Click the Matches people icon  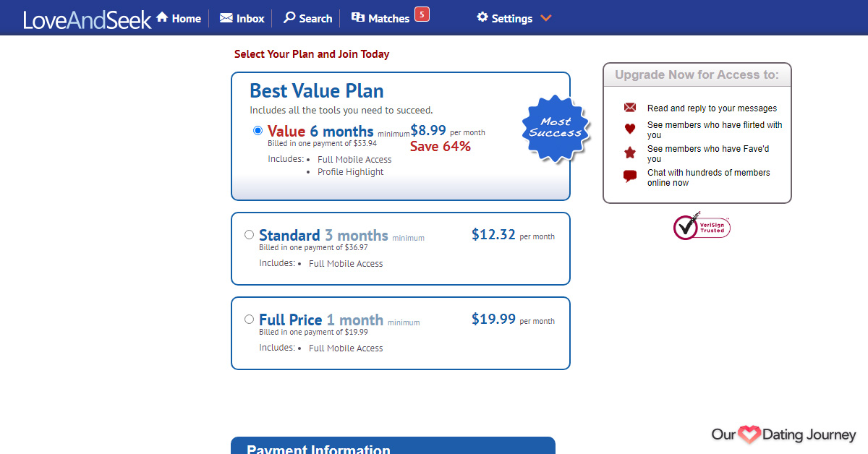click(357, 18)
